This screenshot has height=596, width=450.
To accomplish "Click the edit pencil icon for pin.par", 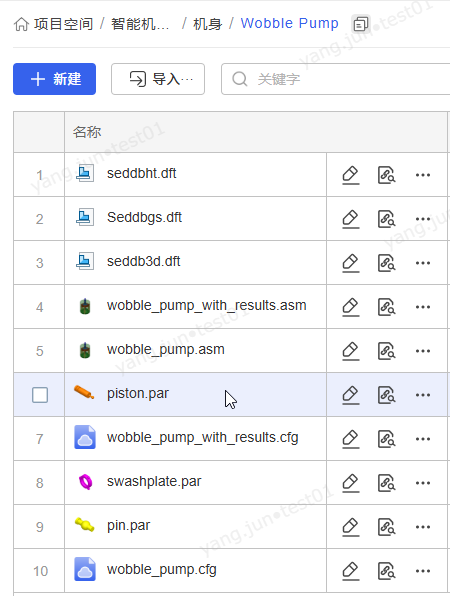I will (350, 527).
